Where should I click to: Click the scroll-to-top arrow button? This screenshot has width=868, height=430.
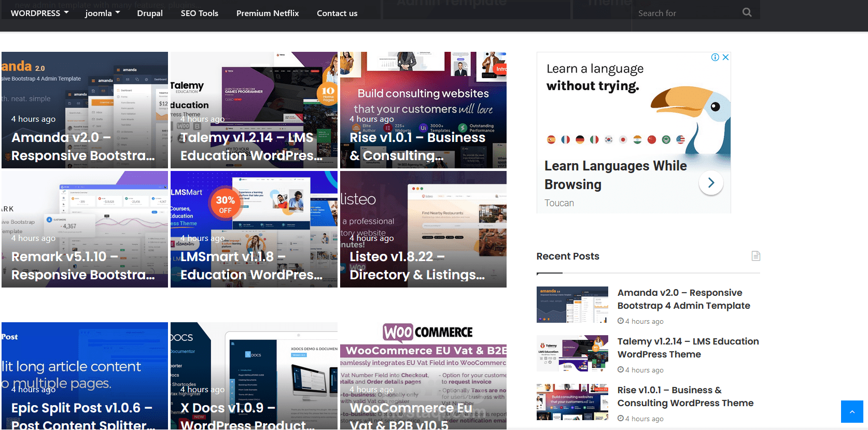852,412
